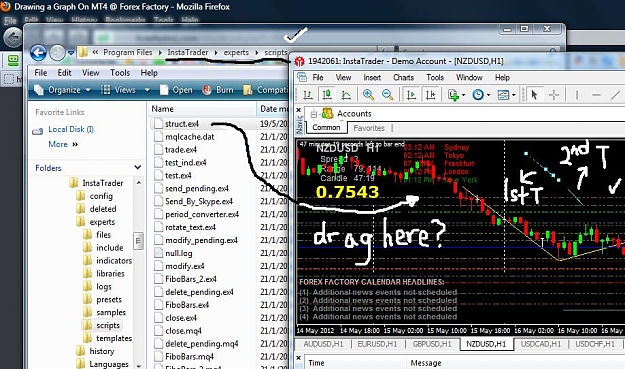Select the line chart type icon

point(346,95)
